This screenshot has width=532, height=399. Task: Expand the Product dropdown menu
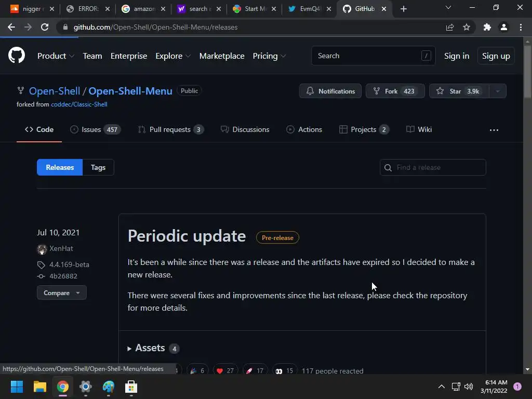(56, 56)
